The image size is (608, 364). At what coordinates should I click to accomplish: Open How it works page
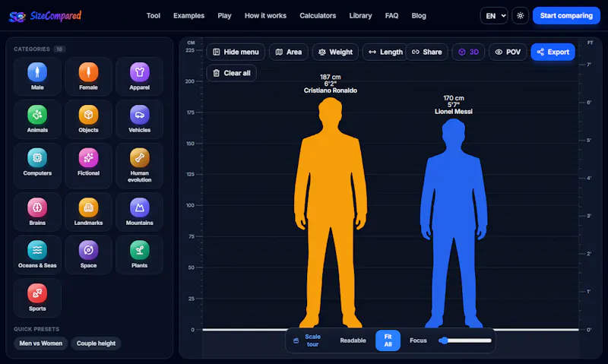(265, 16)
